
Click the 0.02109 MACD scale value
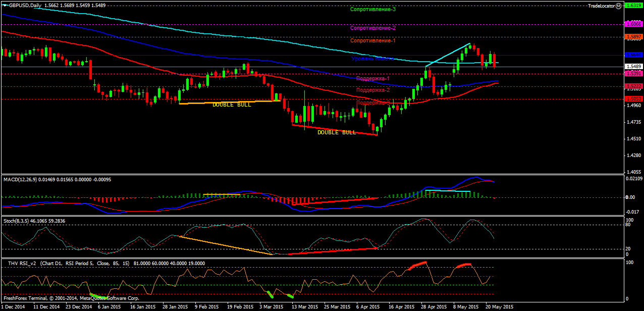[634, 178]
